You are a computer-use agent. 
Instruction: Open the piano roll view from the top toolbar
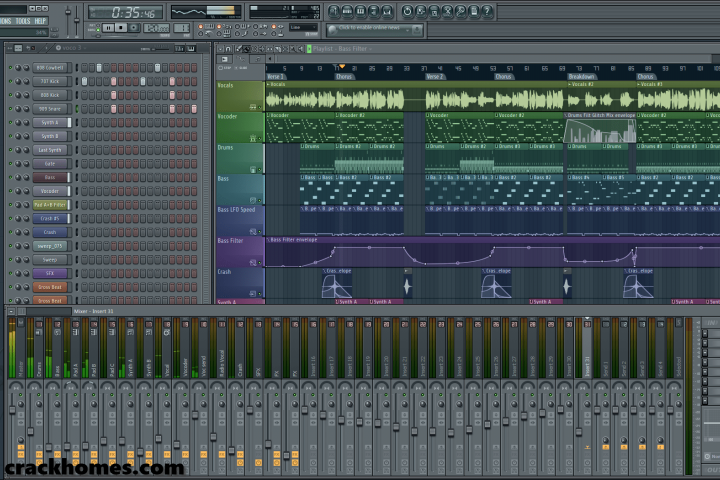[x=360, y=11]
